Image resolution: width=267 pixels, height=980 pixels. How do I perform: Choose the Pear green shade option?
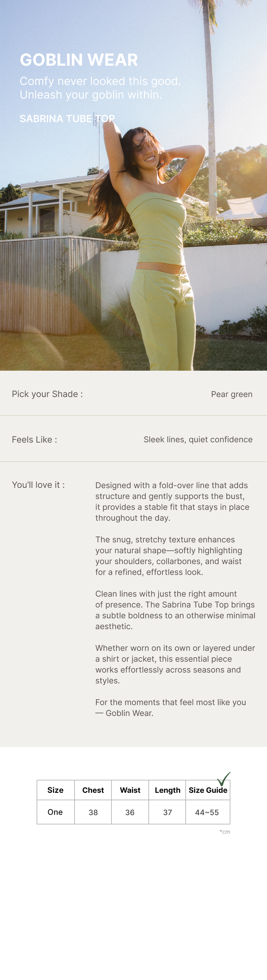(x=232, y=394)
